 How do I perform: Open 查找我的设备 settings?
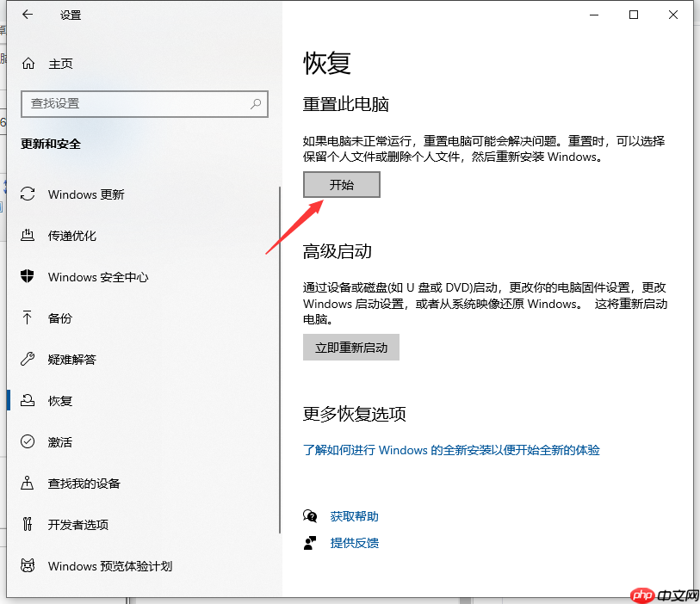pyautogui.click(x=143, y=483)
